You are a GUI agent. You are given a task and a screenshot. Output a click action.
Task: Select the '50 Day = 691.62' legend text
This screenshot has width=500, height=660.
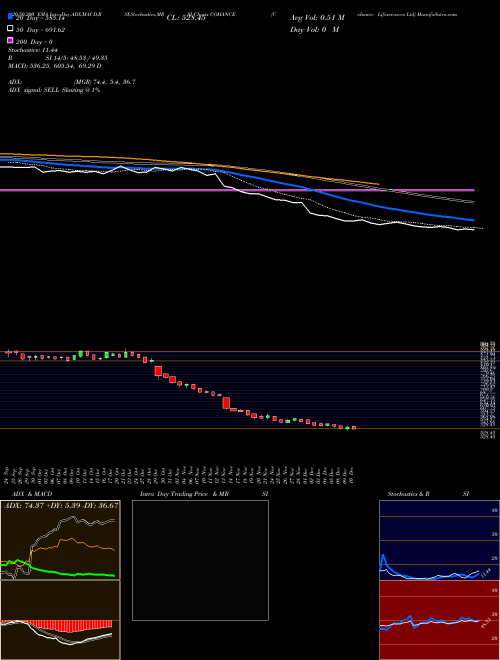click(x=40, y=30)
